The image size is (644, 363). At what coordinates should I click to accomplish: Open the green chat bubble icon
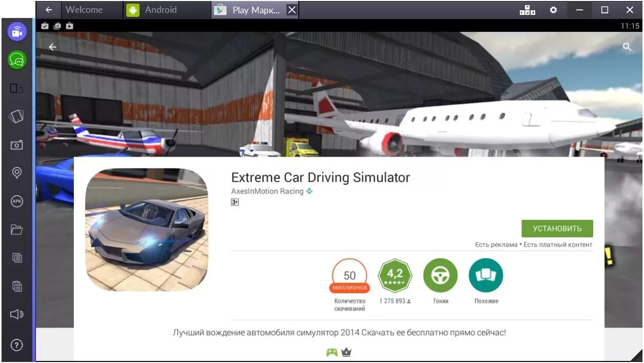point(17,61)
